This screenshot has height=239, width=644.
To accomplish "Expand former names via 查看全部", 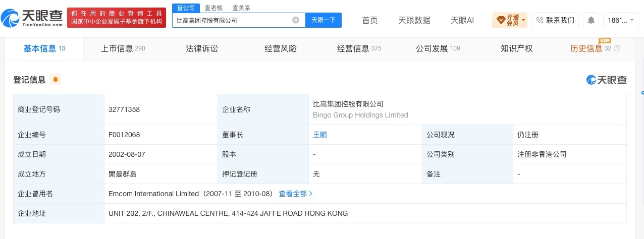I will 296,194.
